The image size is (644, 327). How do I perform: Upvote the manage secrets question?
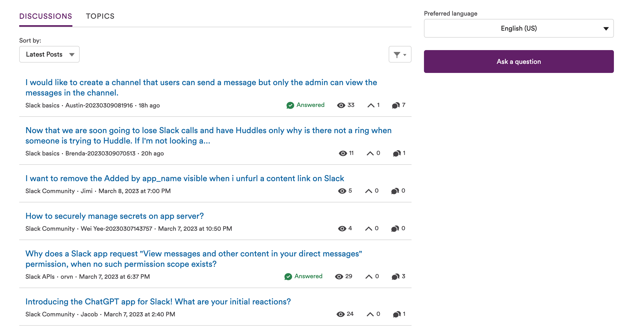368,229
